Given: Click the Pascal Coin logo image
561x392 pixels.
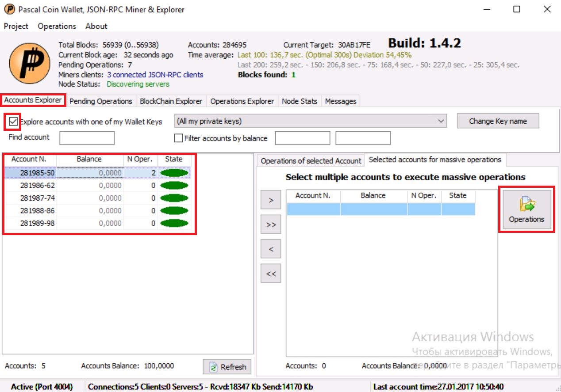Looking at the screenshot, I should (30, 64).
